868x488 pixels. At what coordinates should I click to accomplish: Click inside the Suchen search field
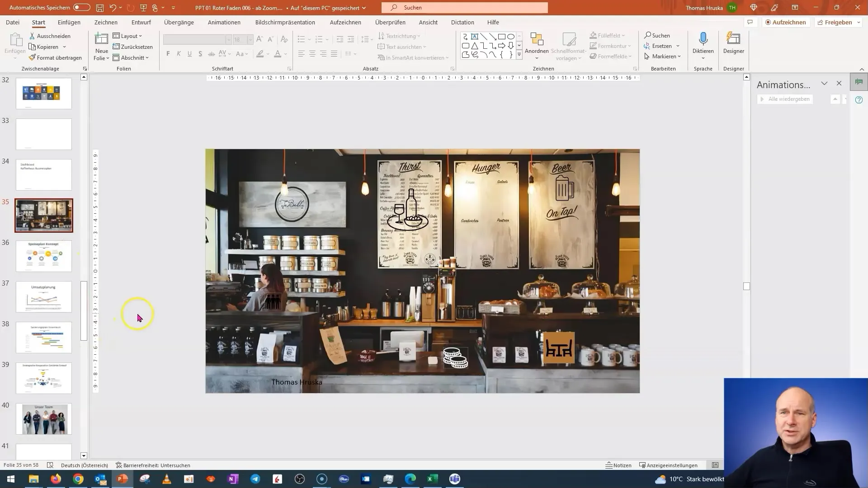coord(465,8)
